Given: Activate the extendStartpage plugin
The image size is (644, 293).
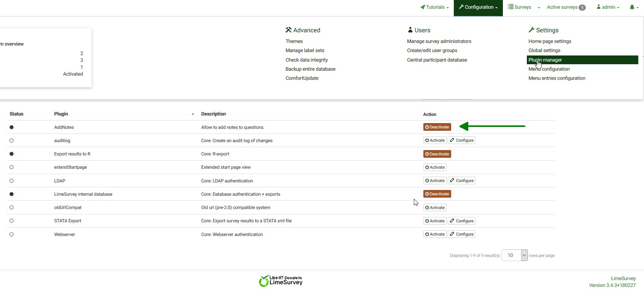Looking at the screenshot, I should coord(435,168).
